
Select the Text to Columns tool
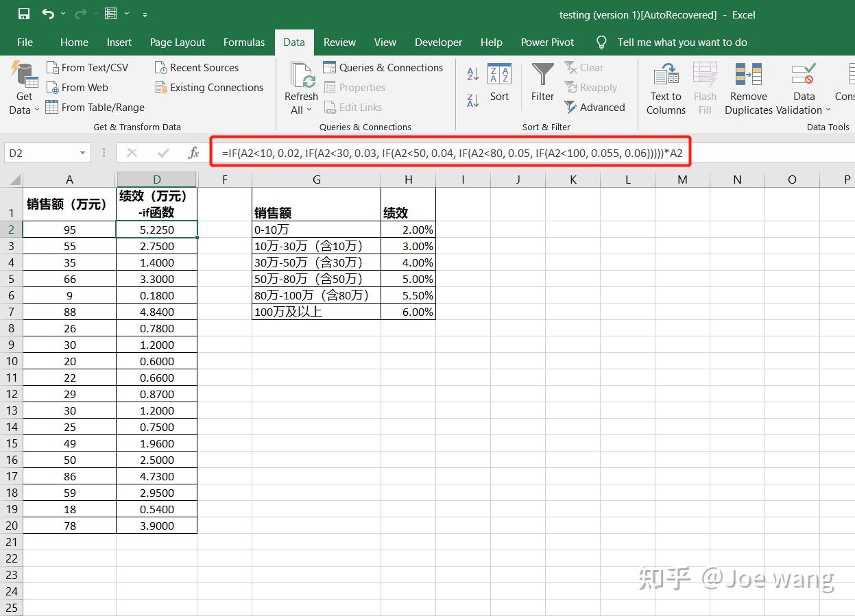pos(665,88)
